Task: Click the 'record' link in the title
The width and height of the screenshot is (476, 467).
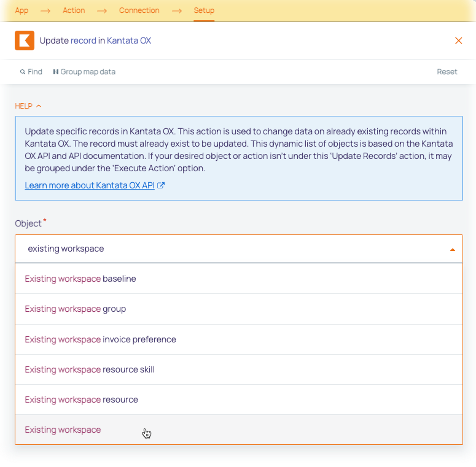Action: pos(83,41)
